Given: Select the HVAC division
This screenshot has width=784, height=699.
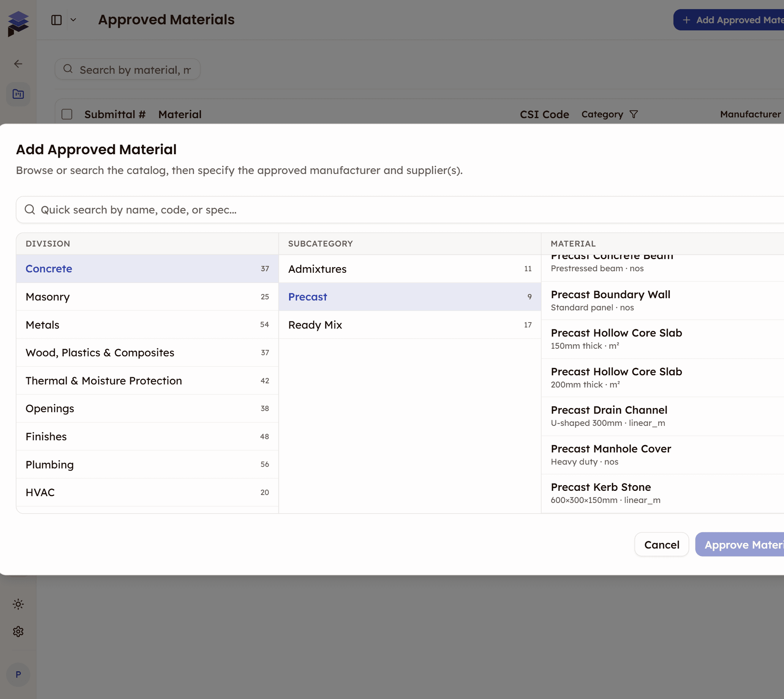Looking at the screenshot, I should [x=147, y=492].
